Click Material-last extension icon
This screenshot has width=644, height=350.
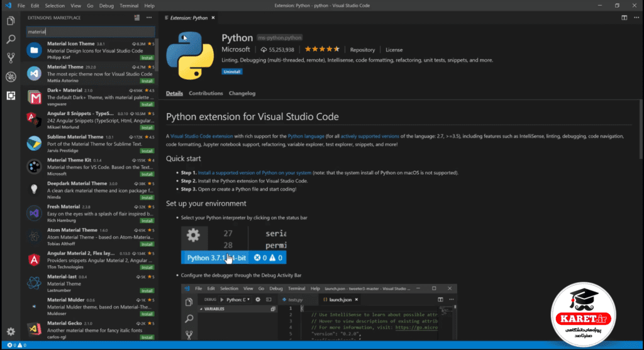coord(34,283)
